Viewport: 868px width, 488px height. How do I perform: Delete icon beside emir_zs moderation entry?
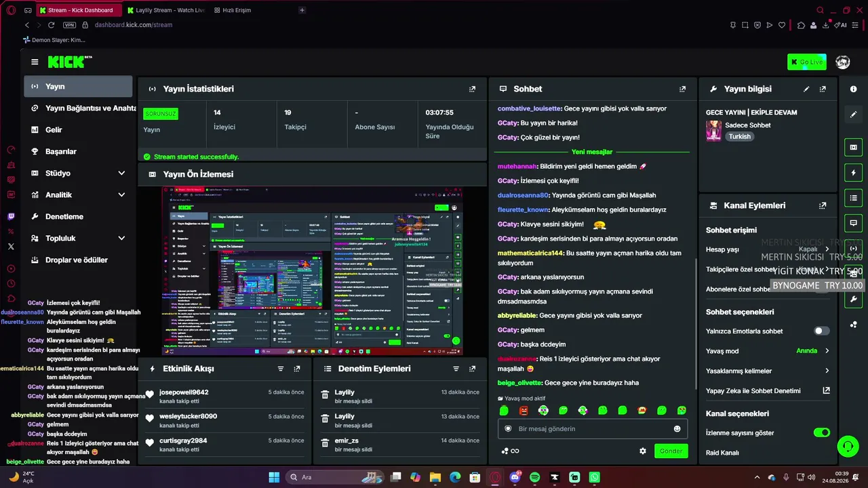(x=325, y=443)
